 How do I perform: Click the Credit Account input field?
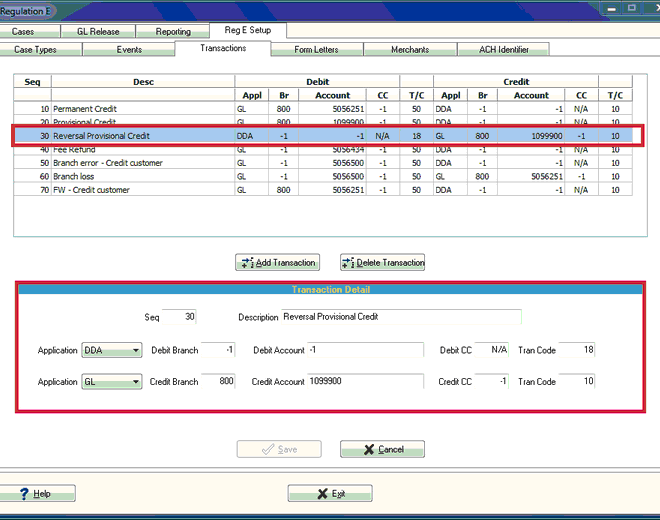point(364,382)
